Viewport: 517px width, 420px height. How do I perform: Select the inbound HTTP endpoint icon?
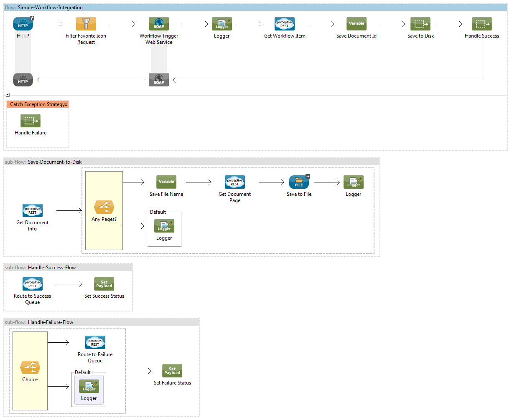click(23, 24)
